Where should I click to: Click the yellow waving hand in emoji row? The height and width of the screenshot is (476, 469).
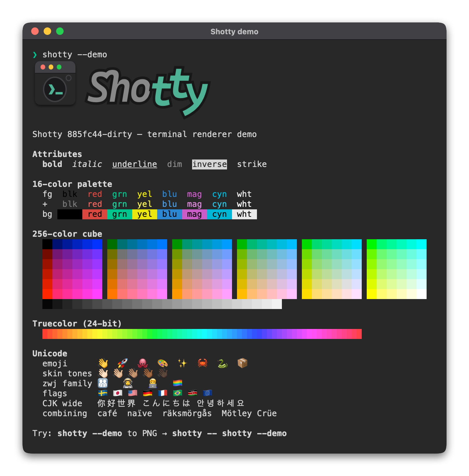pyautogui.click(x=103, y=363)
